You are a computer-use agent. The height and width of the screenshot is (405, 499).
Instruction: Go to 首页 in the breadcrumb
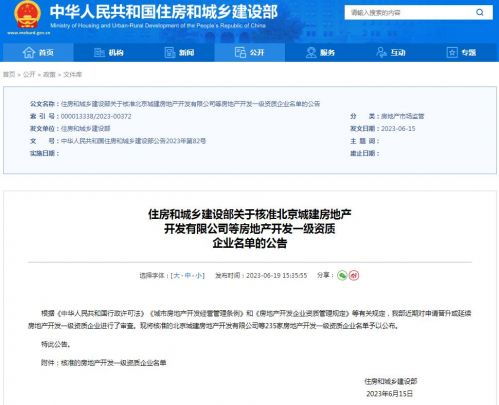(9, 74)
